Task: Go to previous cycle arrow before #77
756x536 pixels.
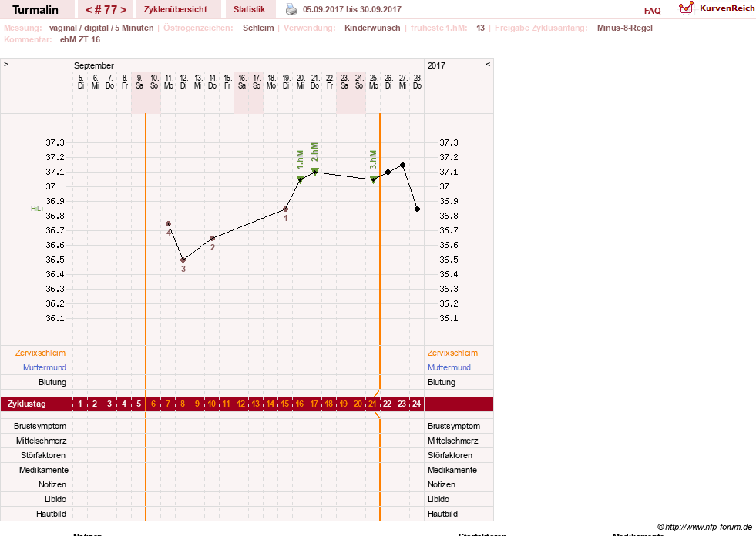Action: click(89, 10)
